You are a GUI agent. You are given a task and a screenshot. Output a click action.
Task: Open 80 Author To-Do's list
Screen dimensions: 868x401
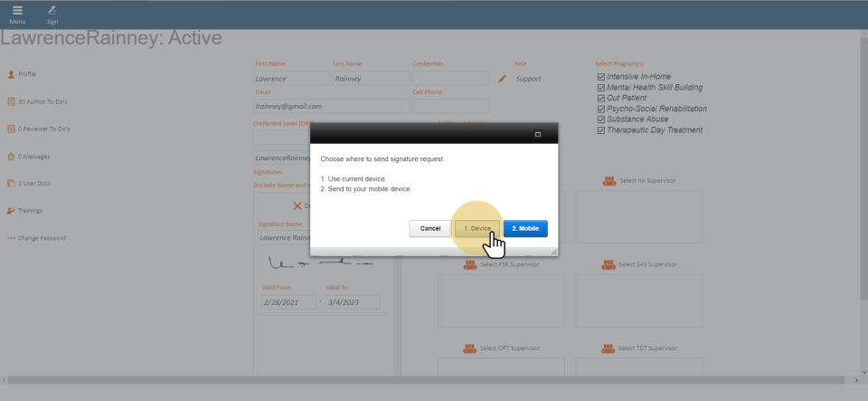click(42, 101)
